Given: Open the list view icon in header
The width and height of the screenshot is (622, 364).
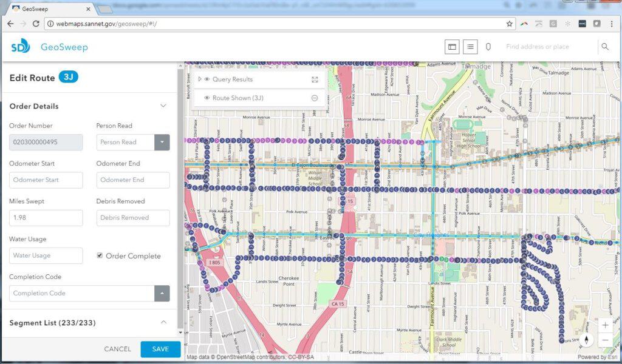Looking at the screenshot, I should click(470, 47).
